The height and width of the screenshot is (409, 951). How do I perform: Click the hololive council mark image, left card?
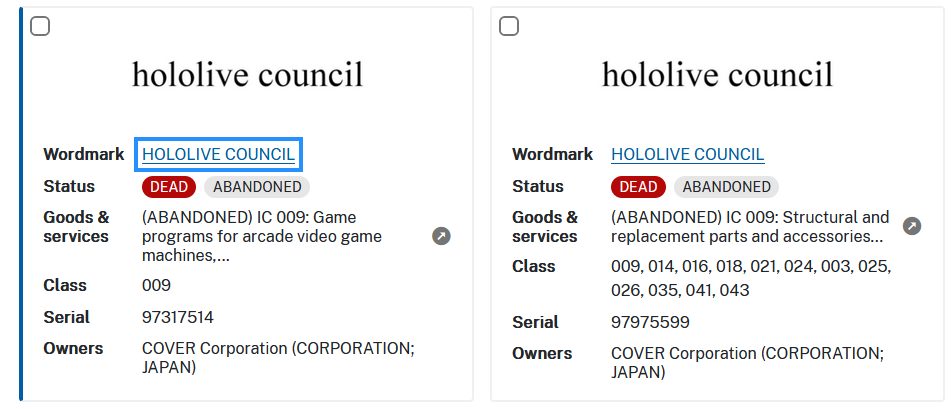tap(247, 75)
